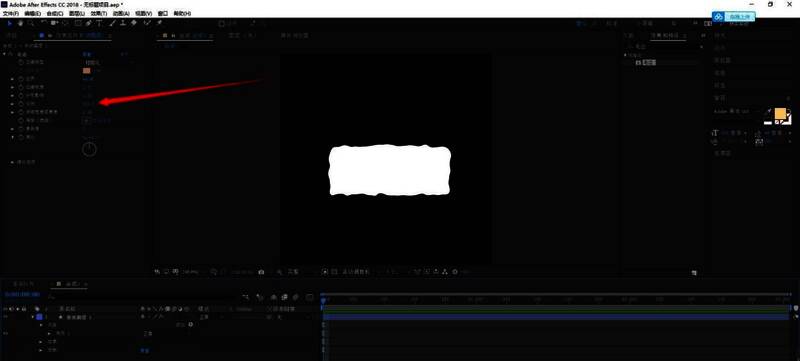Click the edge color swatch in Effect Controls
The image size is (800, 361).
point(87,71)
